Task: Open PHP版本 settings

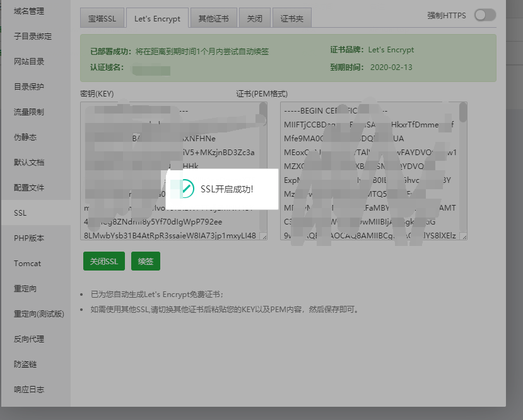Action: (29, 238)
